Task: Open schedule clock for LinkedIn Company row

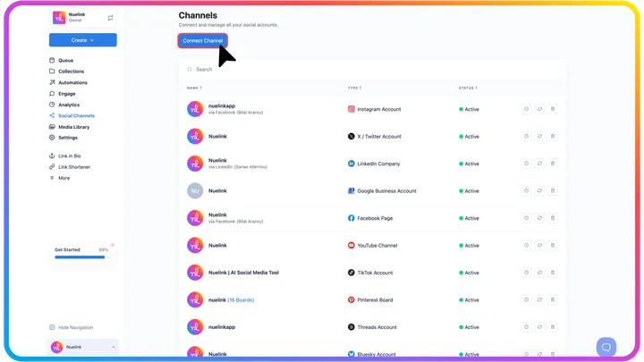Action: (x=526, y=164)
